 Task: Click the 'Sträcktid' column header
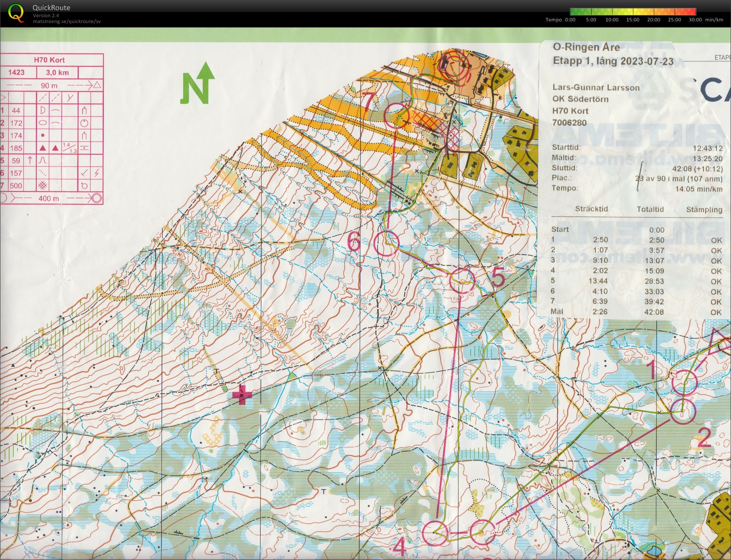pos(591,209)
